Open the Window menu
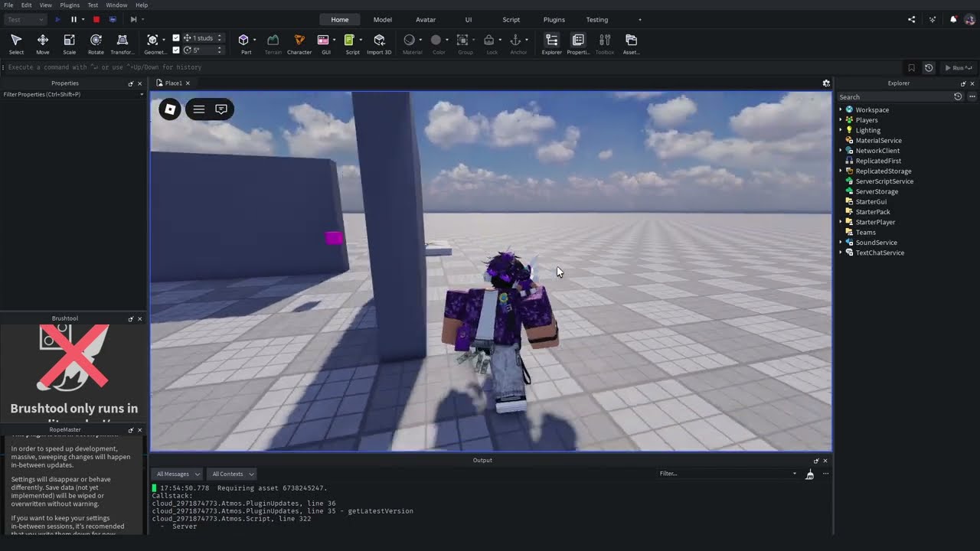 (116, 5)
